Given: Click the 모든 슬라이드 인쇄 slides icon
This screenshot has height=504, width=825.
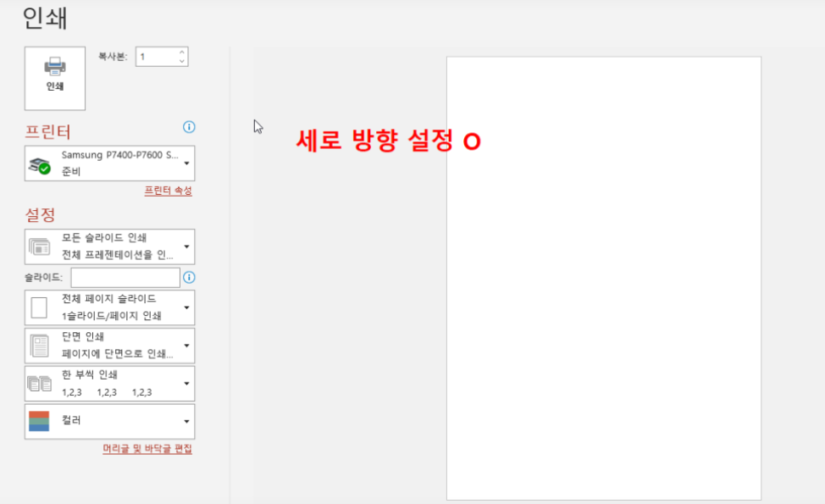Looking at the screenshot, I should (x=40, y=246).
